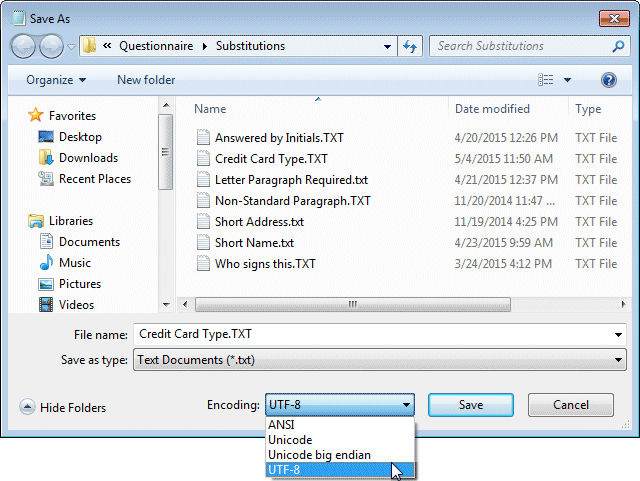Click the refresh button beside the address bar

(x=410, y=46)
